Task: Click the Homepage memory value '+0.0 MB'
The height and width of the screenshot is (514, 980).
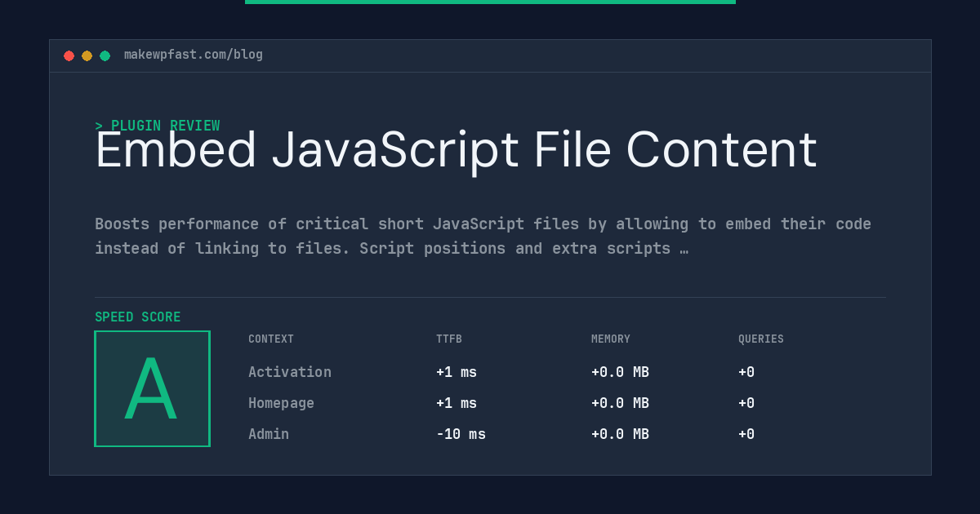Action: coord(620,403)
